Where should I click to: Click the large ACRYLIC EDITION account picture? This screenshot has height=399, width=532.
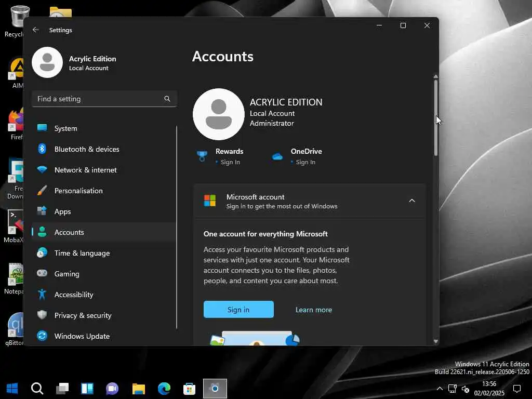coord(219,114)
